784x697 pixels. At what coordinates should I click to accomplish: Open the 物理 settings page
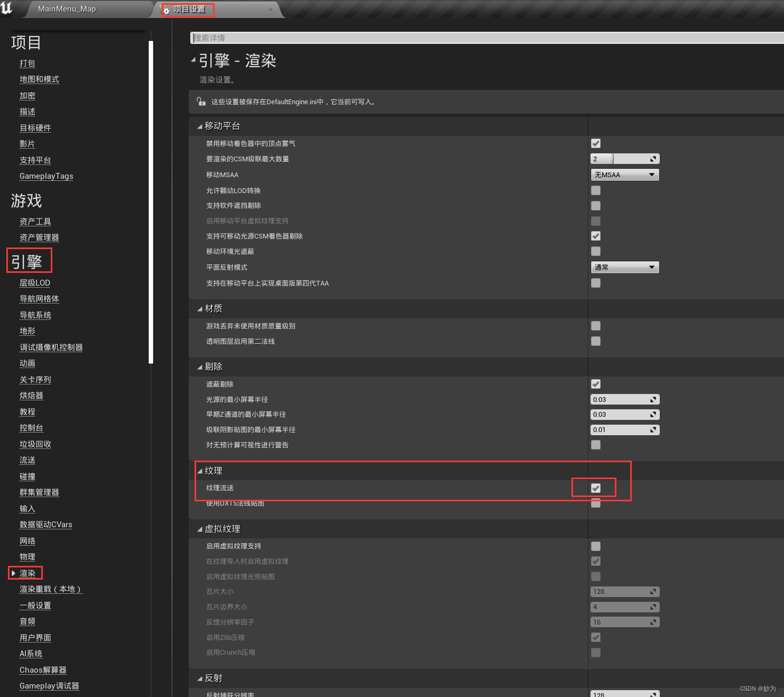(27, 557)
